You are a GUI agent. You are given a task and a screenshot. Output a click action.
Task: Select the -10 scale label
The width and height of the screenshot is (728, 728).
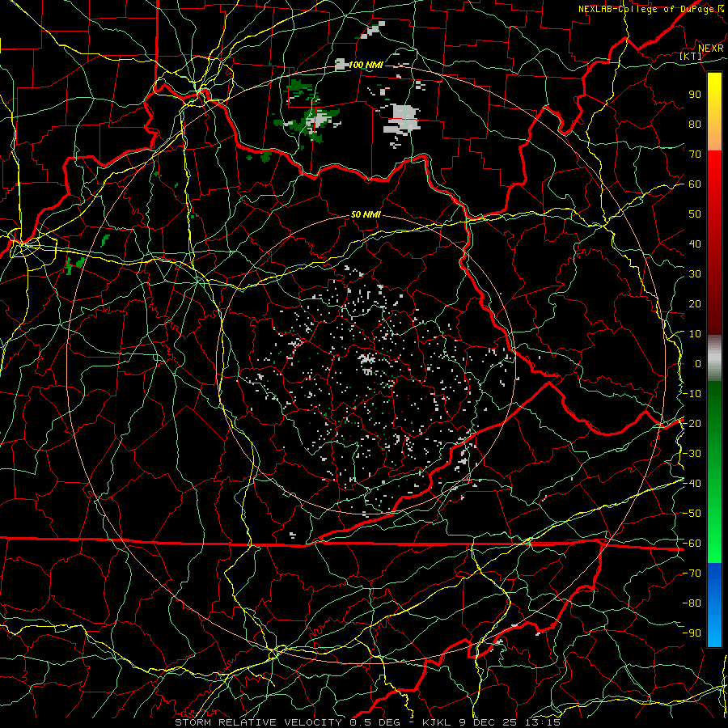(692, 394)
